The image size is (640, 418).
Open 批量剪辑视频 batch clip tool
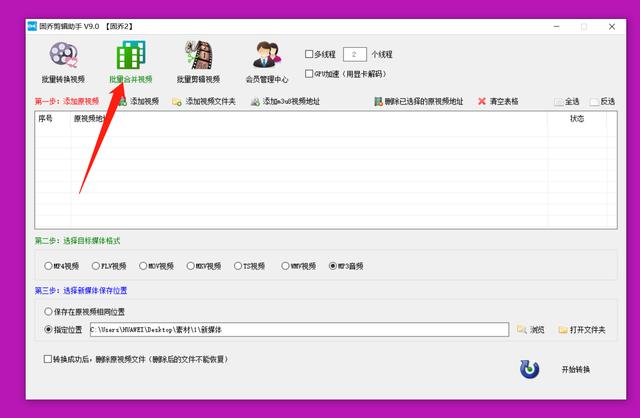coord(198,62)
